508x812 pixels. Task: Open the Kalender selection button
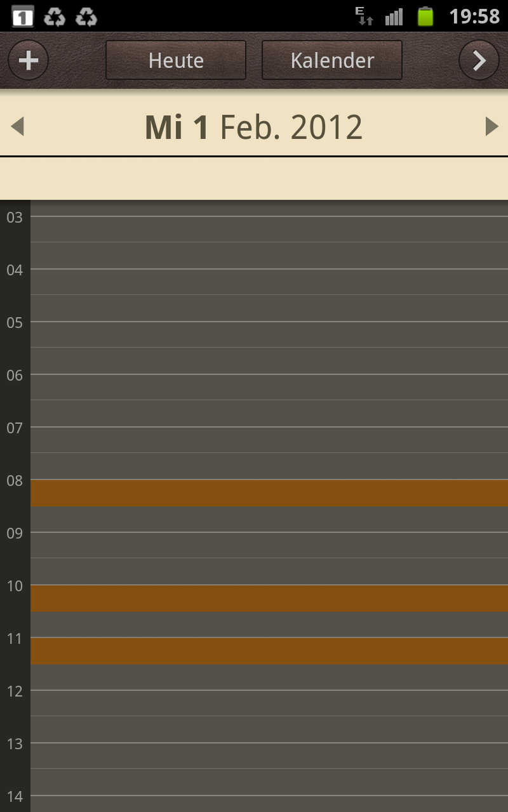[332, 60]
